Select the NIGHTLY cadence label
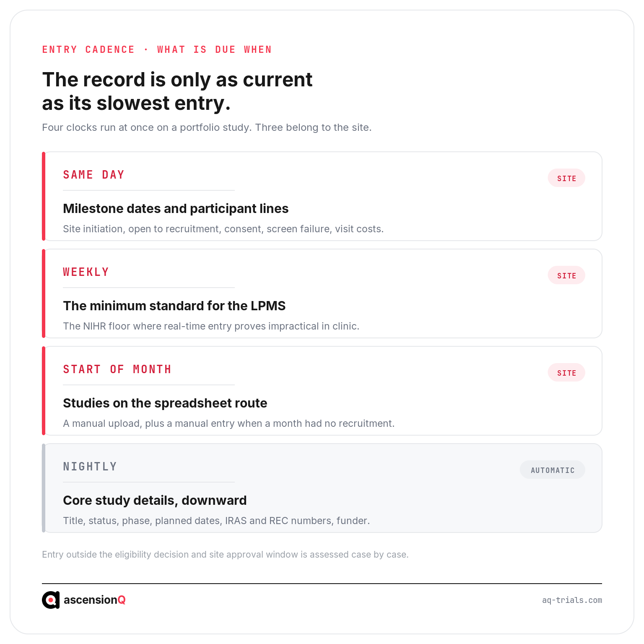The width and height of the screenshot is (644, 644). 90,467
